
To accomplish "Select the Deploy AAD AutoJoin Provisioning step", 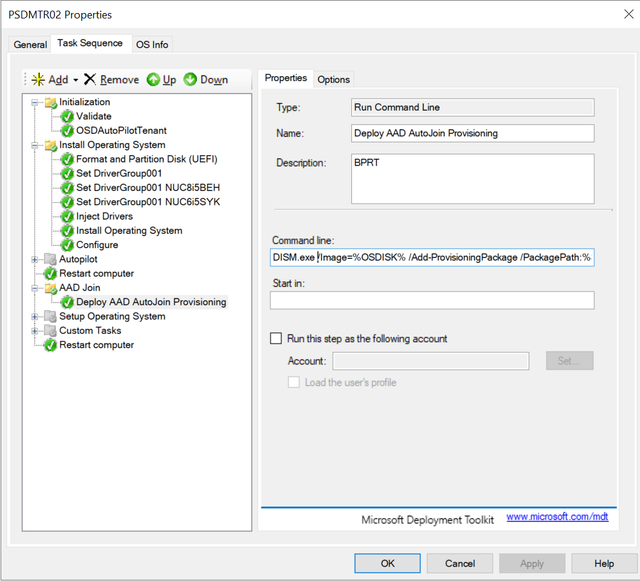I will point(151,302).
